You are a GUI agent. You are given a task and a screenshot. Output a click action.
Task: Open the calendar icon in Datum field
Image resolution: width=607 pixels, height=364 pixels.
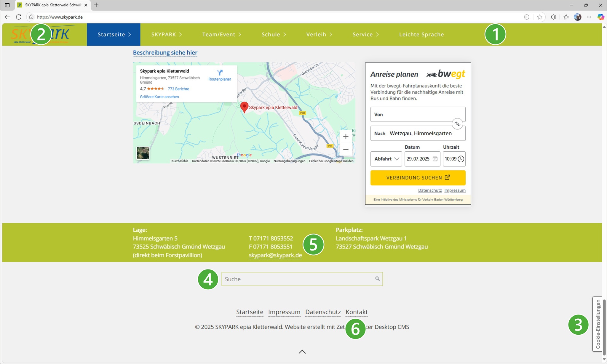435,159
